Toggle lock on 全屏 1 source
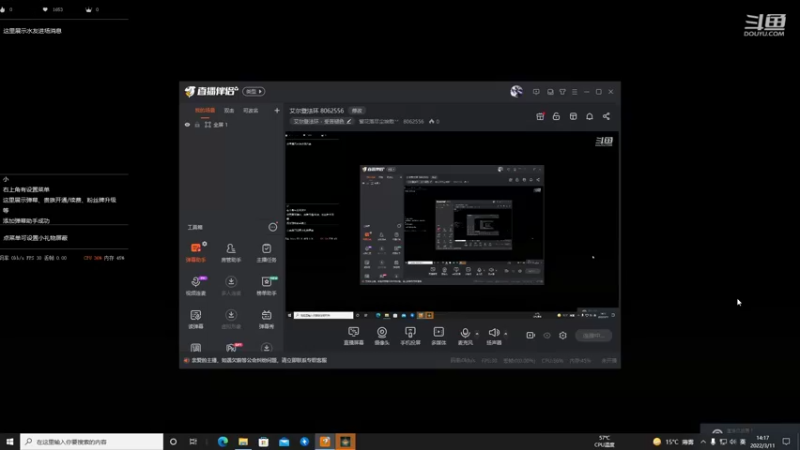800x450 pixels. click(197, 124)
